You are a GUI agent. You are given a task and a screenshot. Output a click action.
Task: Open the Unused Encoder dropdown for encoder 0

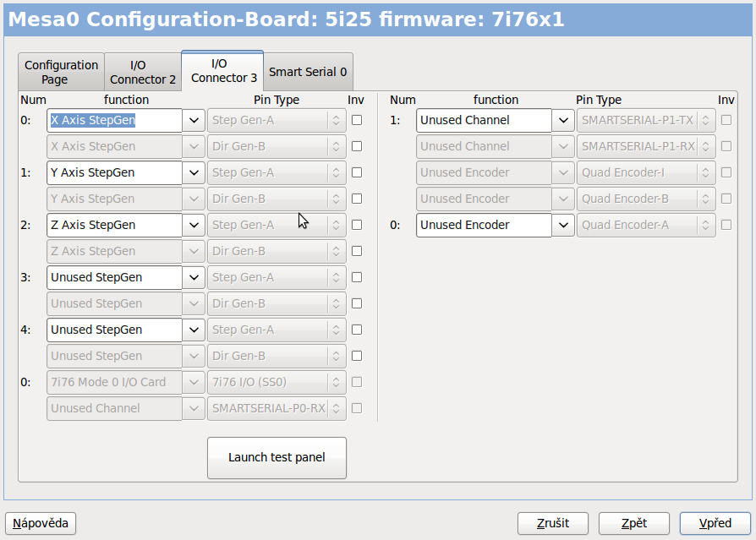click(563, 226)
